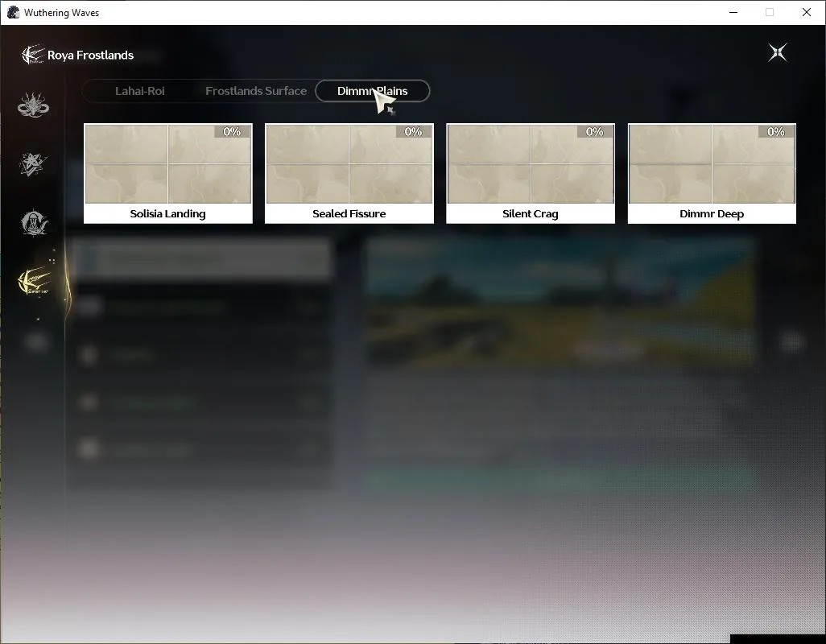The width and height of the screenshot is (826, 644).
Task: Click the Roya Frostlands header logo
Action: [33, 55]
